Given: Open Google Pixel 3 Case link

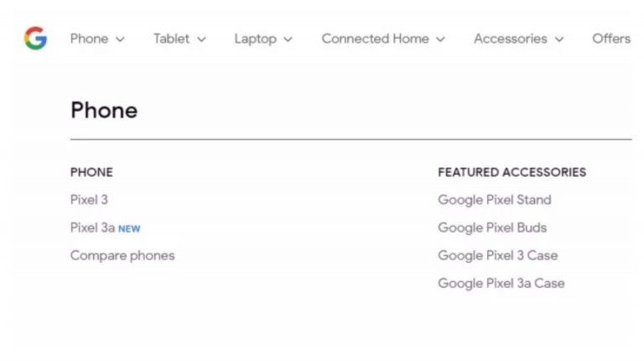Looking at the screenshot, I should point(497,255).
